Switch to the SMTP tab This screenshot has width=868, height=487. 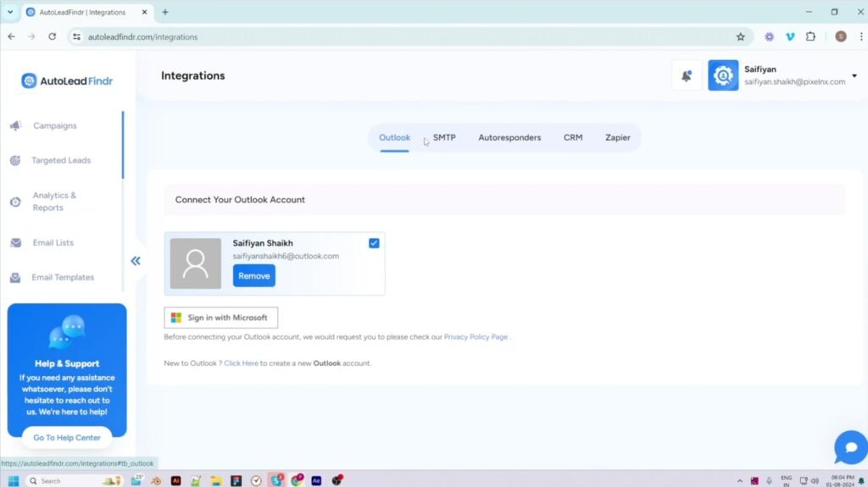click(x=444, y=137)
